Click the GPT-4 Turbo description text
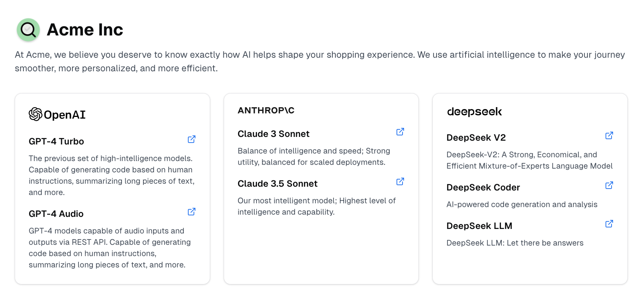 coord(112,175)
